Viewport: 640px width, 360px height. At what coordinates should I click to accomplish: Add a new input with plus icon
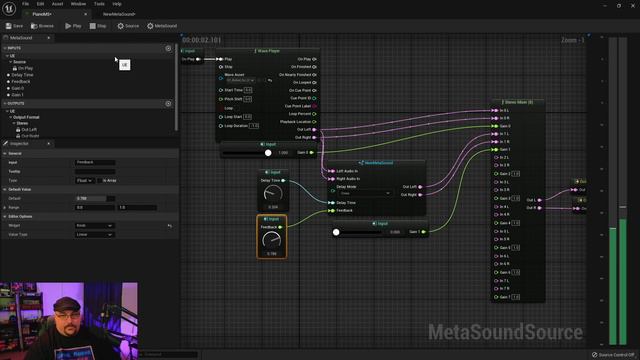pyautogui.click(x=168, y=48)
